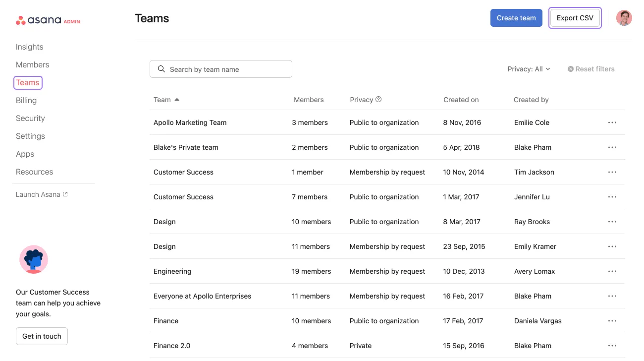Open the Billing section in sidebar
The image size is (644, 361).
click(26, 100)
